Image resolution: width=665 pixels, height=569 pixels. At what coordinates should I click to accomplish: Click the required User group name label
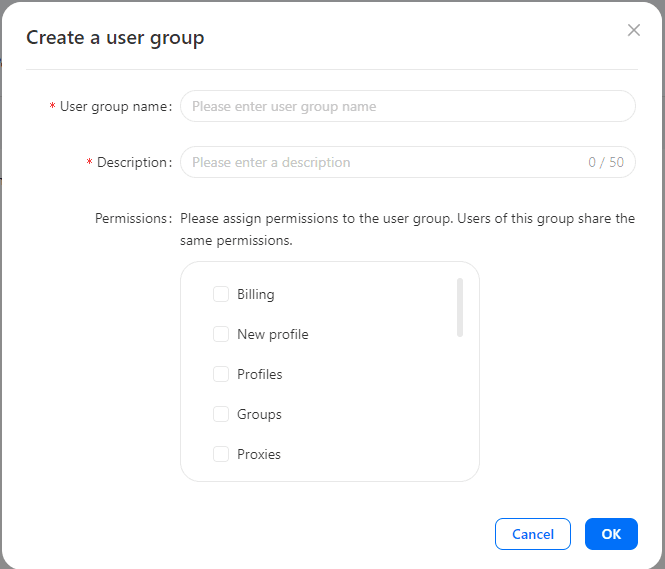(x=114, y=106)
